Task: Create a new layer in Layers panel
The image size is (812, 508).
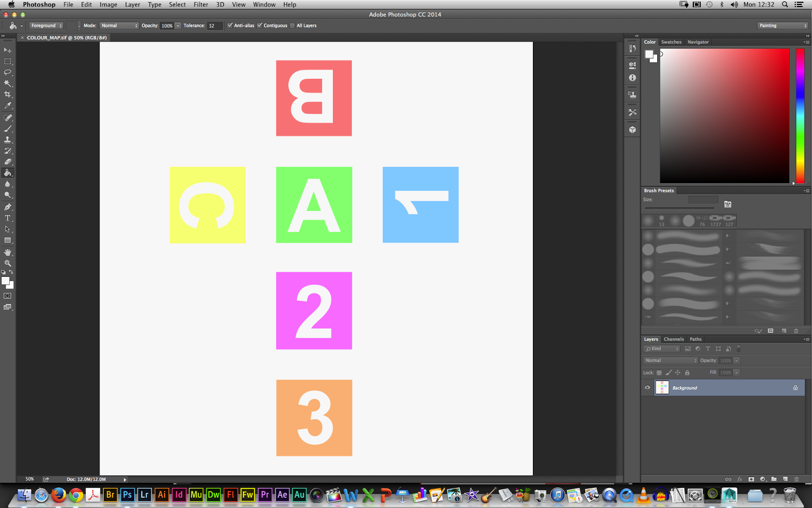Action: [785, 479]
